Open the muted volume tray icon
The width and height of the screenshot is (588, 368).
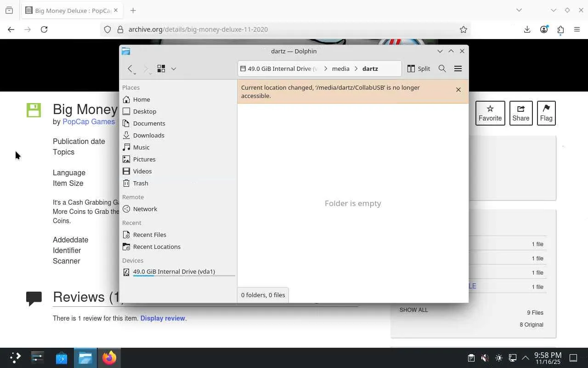[485, 358]
